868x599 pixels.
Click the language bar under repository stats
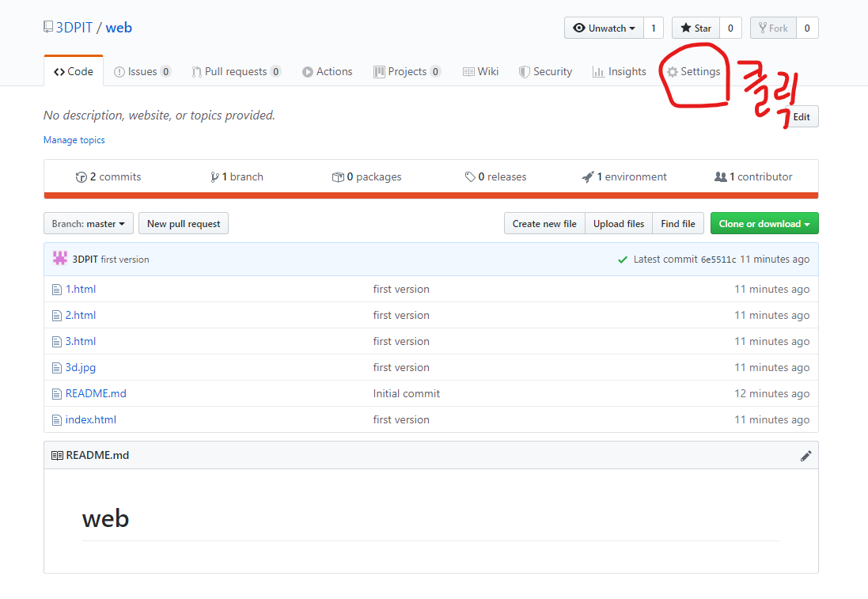point(431,195)
